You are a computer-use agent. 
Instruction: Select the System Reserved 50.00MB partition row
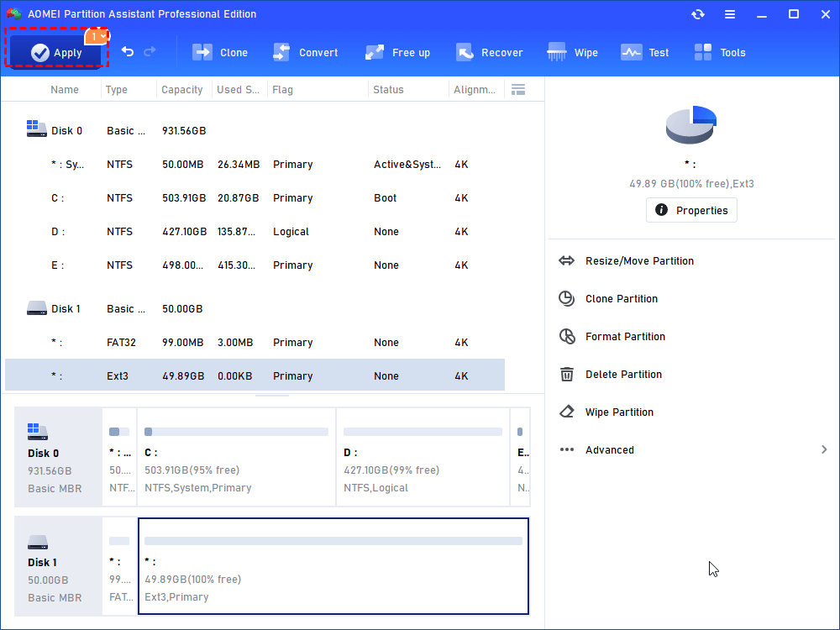coord(255,165)
